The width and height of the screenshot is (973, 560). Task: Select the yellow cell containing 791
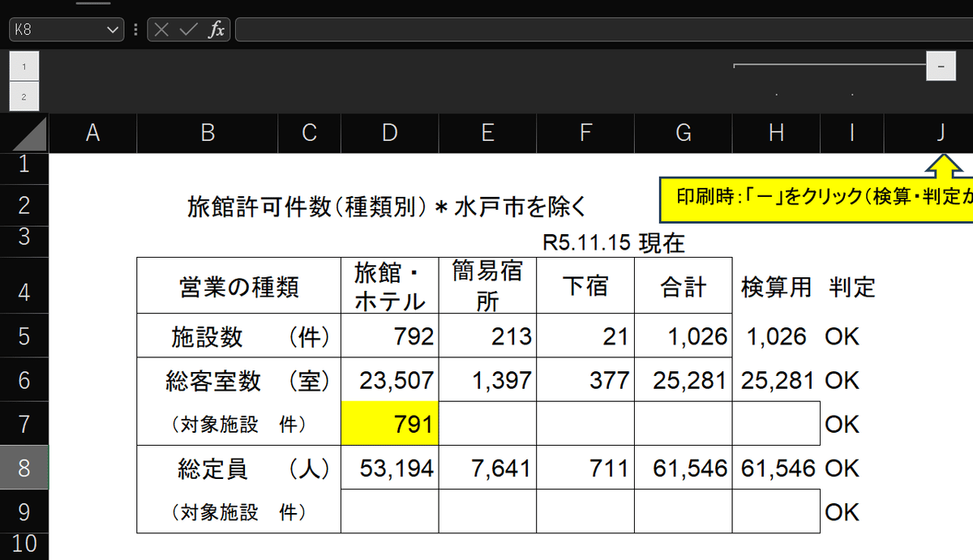[390, 423]
